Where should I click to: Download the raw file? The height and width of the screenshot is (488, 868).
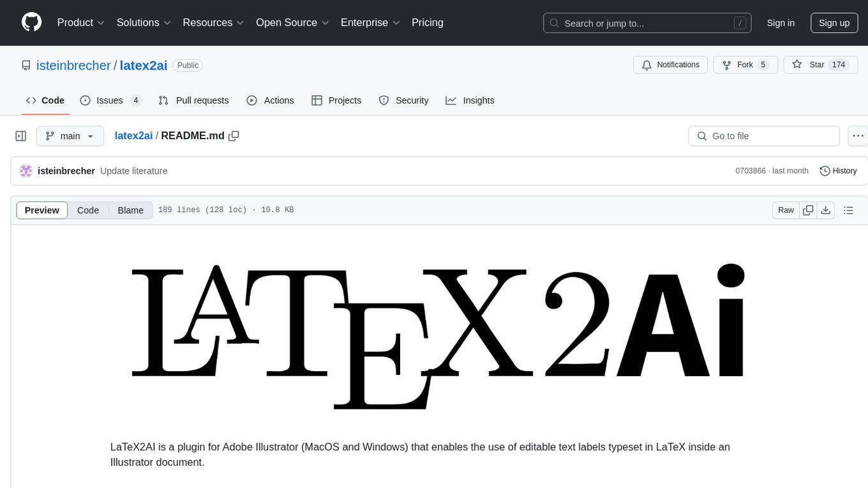(x=825, y=210)
